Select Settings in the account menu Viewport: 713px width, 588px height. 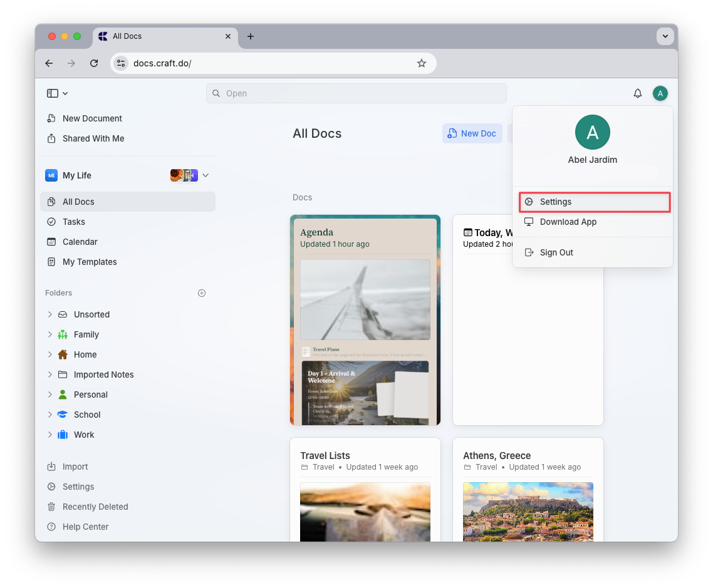point(556,202)
